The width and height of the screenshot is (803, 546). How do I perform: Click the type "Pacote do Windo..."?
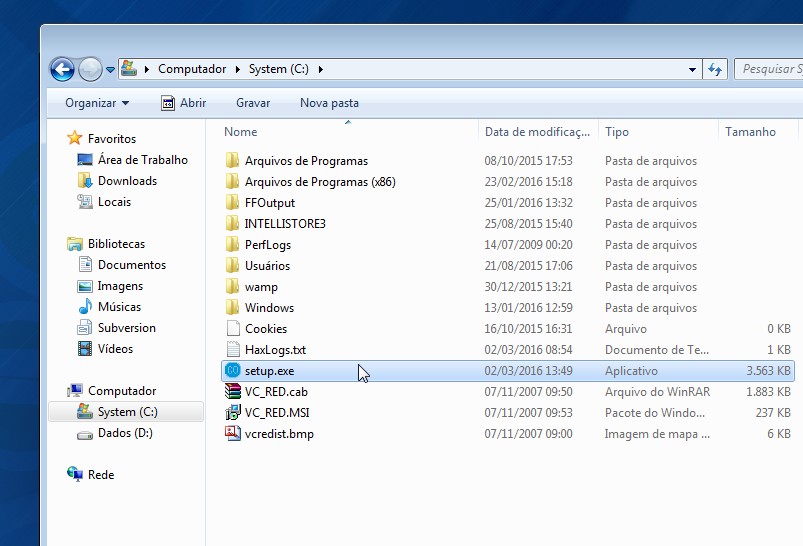coord(655,413)
